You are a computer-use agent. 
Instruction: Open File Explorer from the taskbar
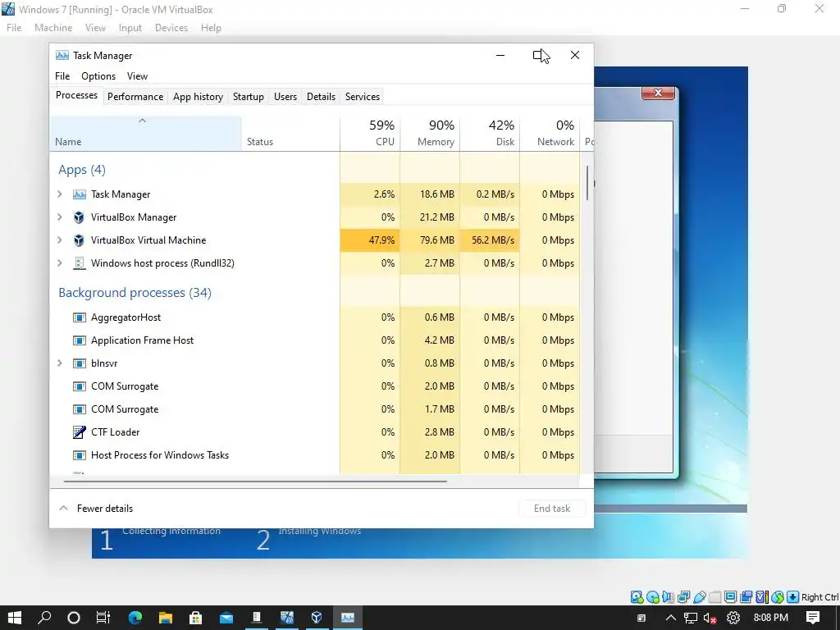pyautogui.click(x=166, y=618)
